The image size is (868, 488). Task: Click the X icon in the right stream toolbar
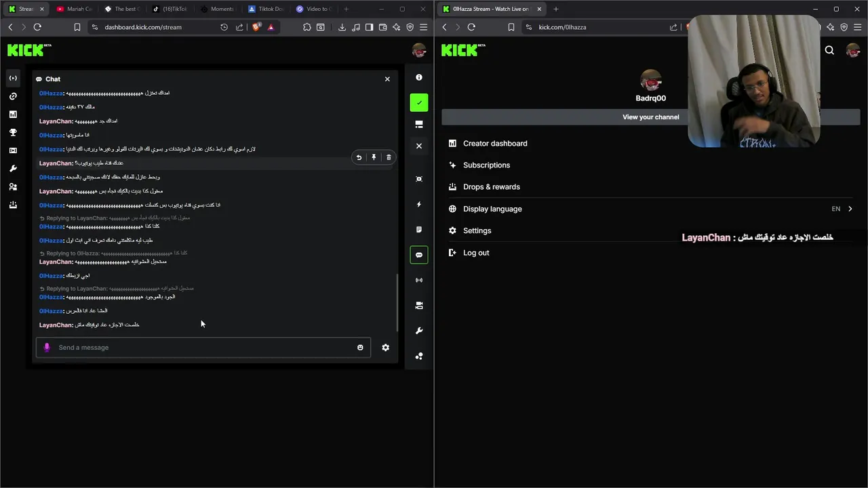click(419, 146)
